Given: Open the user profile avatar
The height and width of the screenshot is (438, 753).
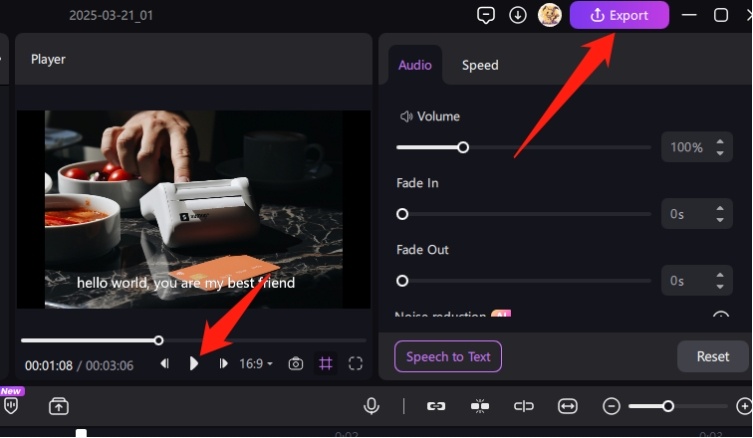Looking at the screenshot, I should [x=549, y=15].
